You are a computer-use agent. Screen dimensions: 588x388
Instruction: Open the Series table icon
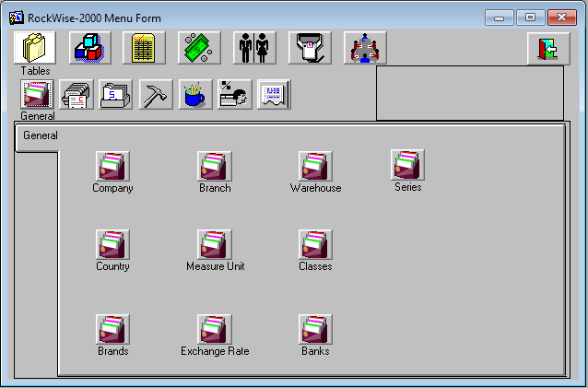[407, 165]
